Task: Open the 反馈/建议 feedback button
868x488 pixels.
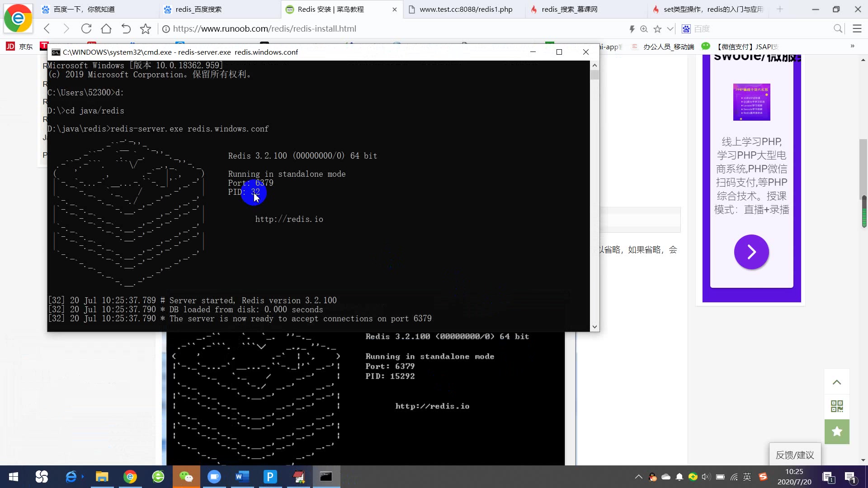Action: pos(795,455)
